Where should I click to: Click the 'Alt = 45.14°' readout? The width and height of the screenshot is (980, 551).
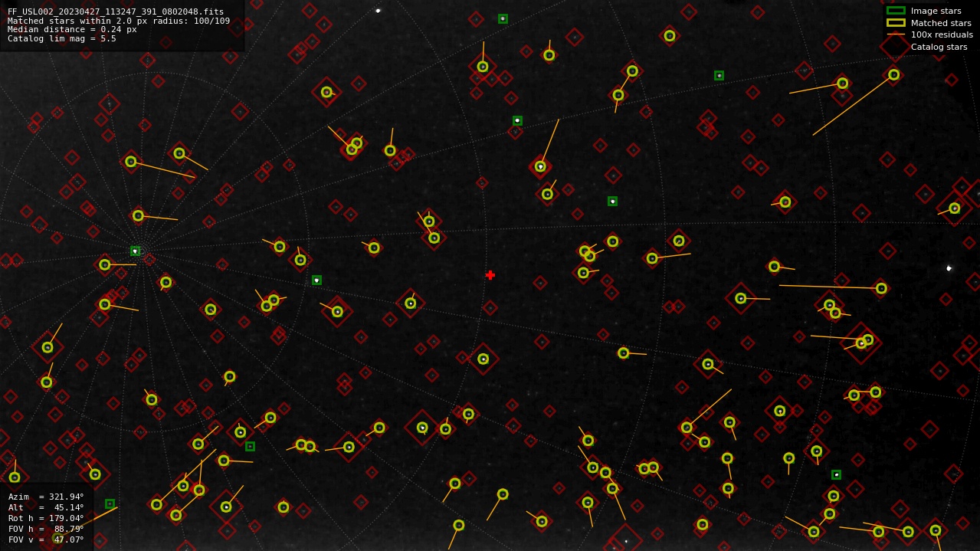coord(46,507)
